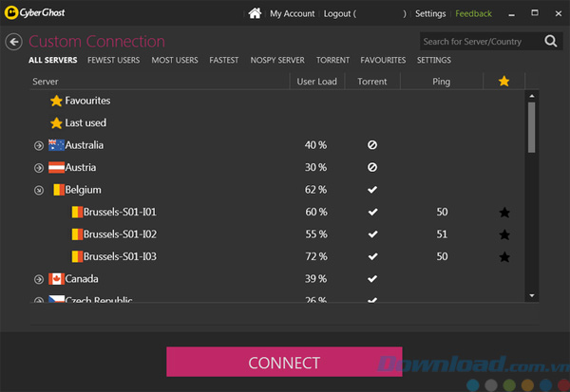Click the scrollbar up arrow

click(532, 96)
